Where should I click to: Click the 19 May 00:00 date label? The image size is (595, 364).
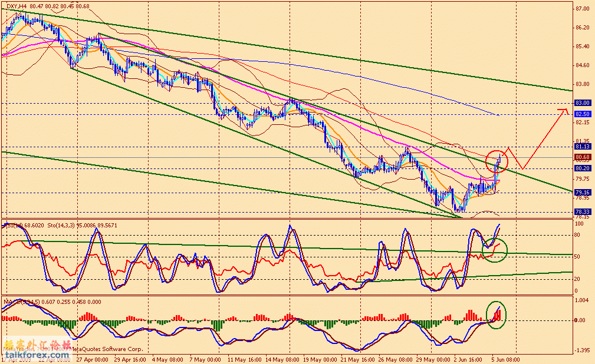(x=320, y=359)
